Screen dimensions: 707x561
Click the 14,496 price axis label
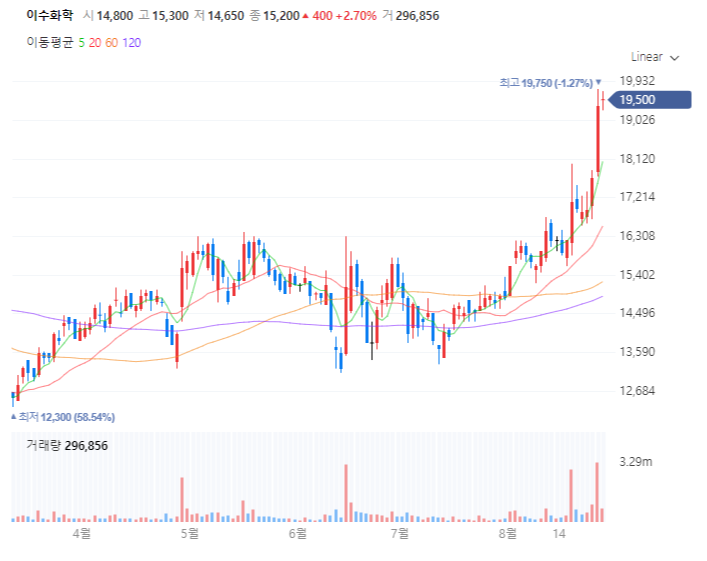[637, 313]
